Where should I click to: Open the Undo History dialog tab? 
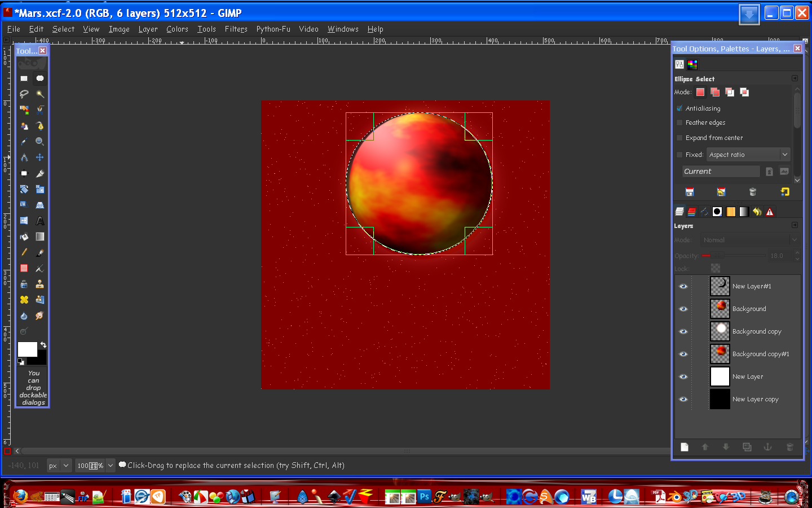click(x=757, y=212)
